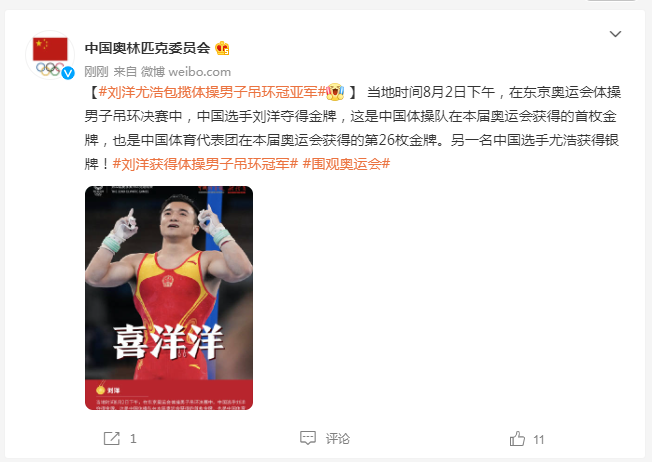The width and height of the screenshot is (652, 462).
Task: Click the like count 11
Action: tap(539, 440)
